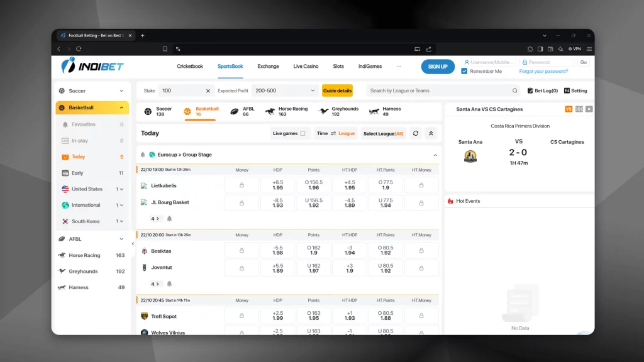Toggle the Remember Me checkbox
This screenshot has width=644, height=362.
click(x=464, y=72)
